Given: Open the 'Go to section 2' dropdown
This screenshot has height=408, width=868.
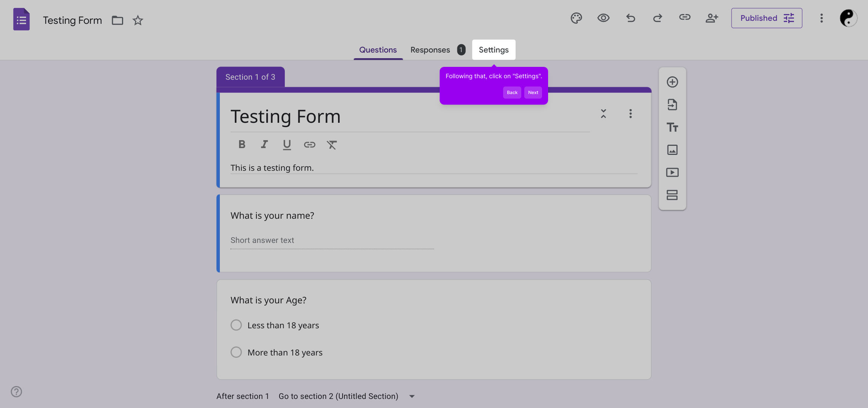Looking at the screenshot, I should tap(412, 396).
